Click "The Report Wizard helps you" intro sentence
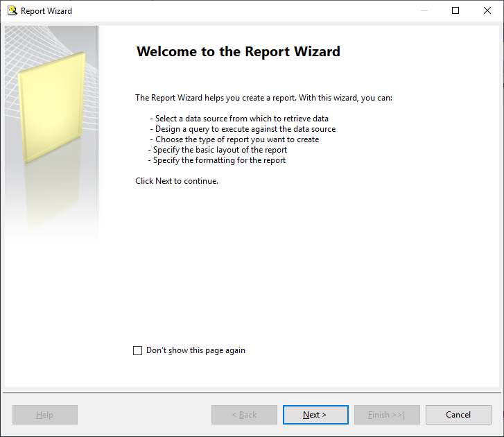The image size is (504, 437). coord(263,98)
